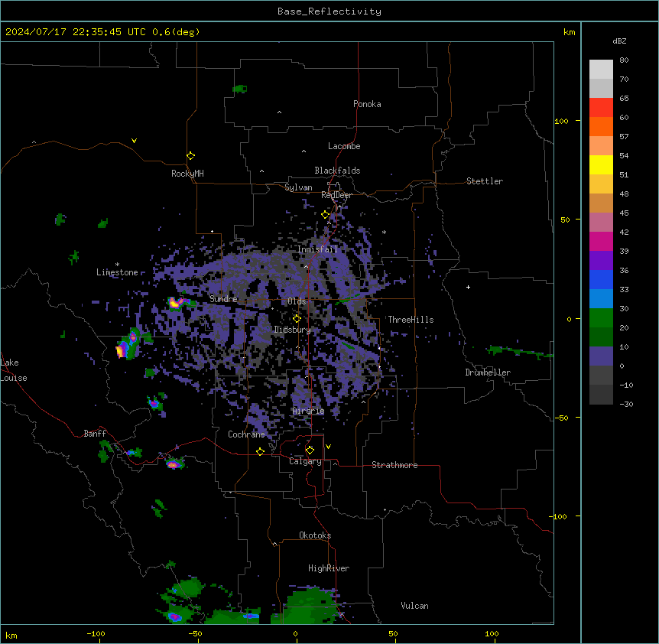Click the HighRiver label
Screen dimensions: 659x644
[329, 568]
